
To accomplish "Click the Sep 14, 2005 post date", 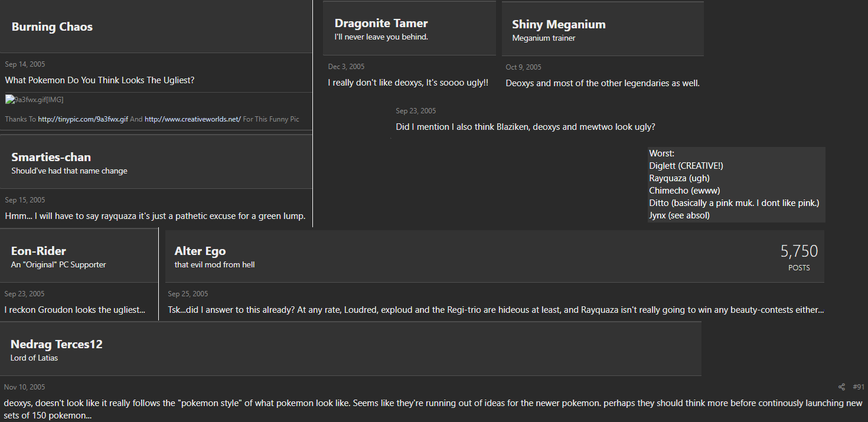I will pyautogui.click(x=25, y=64).
